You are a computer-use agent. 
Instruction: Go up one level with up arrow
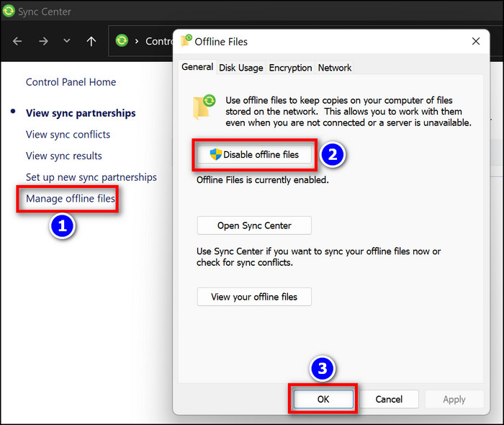91,41
